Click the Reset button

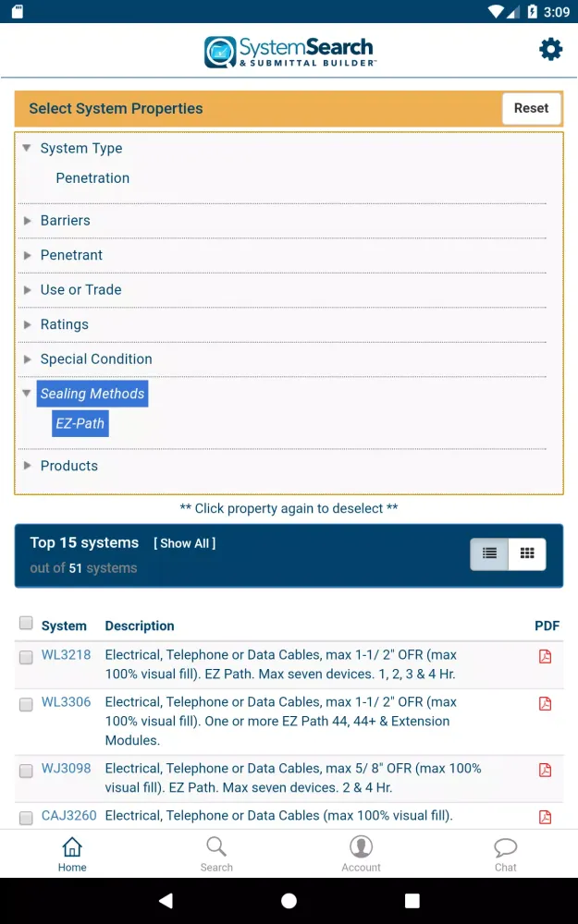pyautogui.click(x=532, y=108)
